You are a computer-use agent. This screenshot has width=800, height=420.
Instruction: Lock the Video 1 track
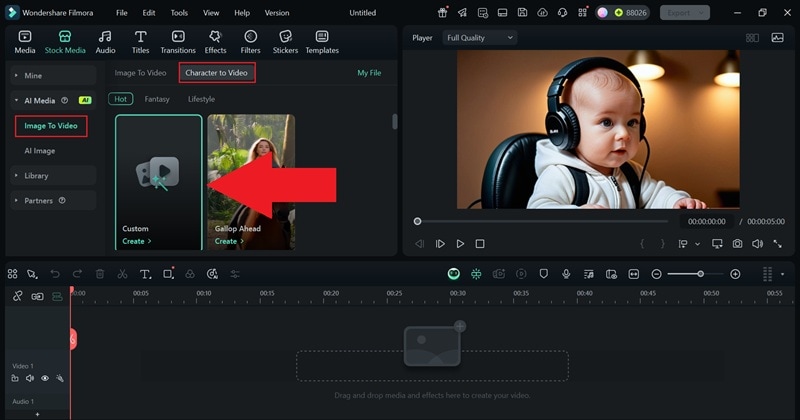pos(15,378)
